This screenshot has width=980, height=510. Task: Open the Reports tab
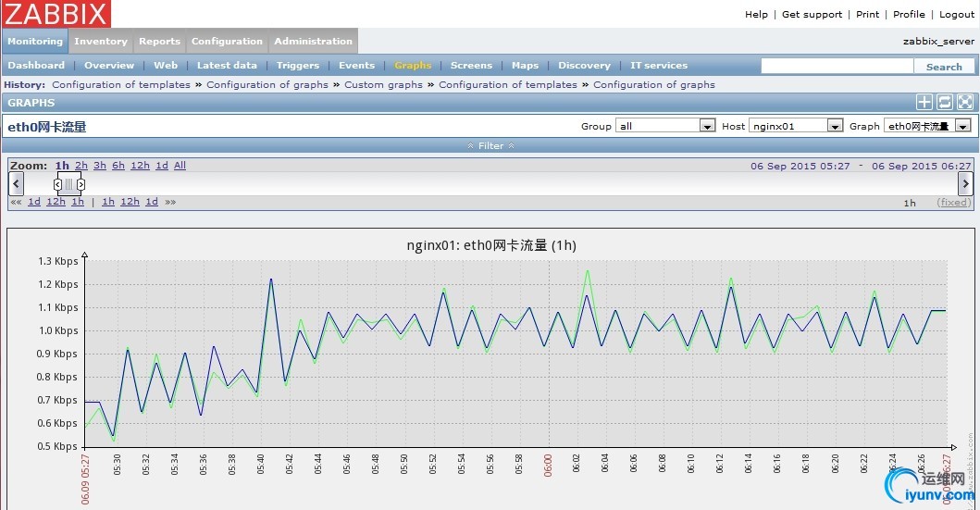tap(159, 42)
